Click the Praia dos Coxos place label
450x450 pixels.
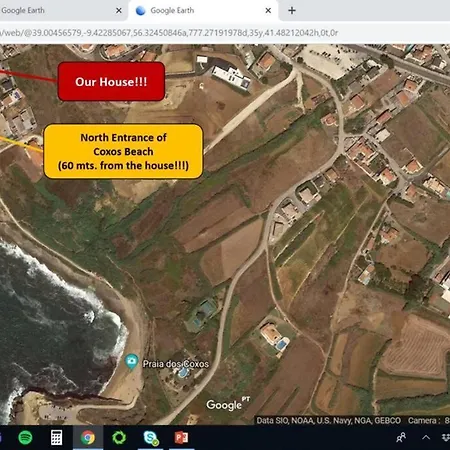176,364
